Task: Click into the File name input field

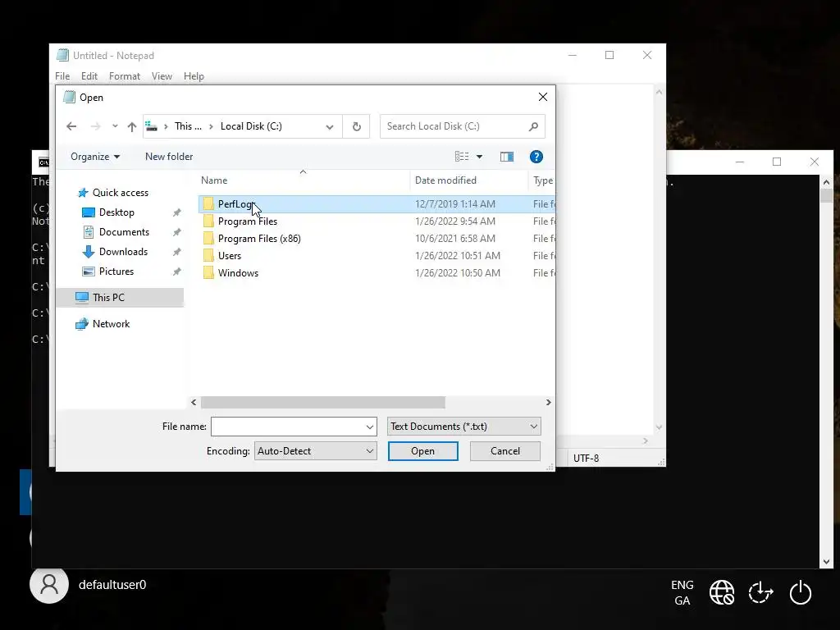Action: point(288,427)
